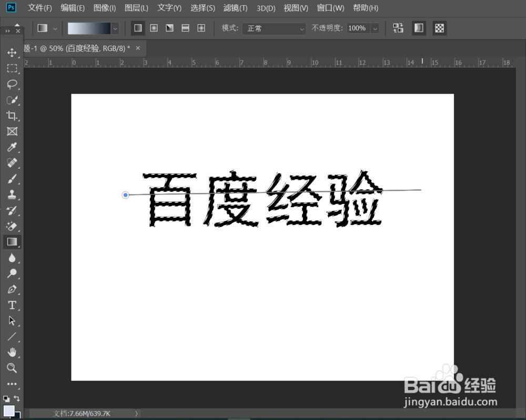This screenshot has width=526, height=420.
Task: Click the gradient preview bar to edit
Action: [x=89, y=28]
